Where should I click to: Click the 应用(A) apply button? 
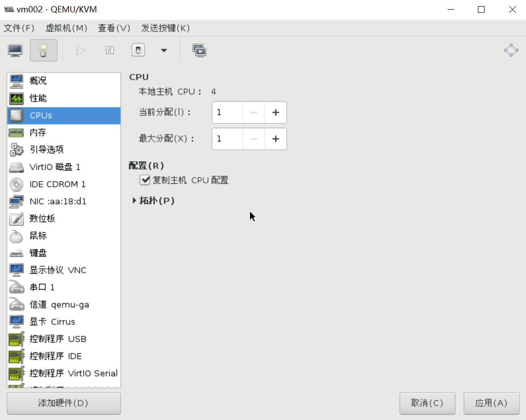click(491, 403)
